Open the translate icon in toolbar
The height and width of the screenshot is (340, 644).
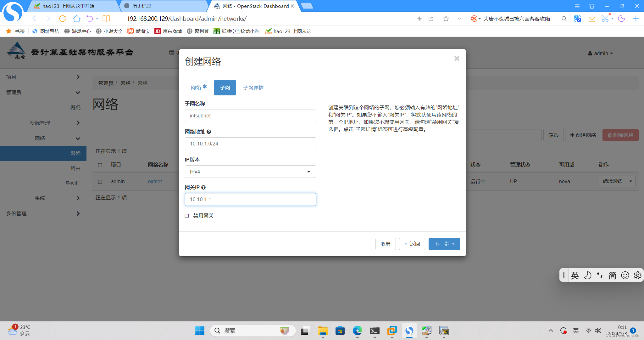[x=577, y=19]
